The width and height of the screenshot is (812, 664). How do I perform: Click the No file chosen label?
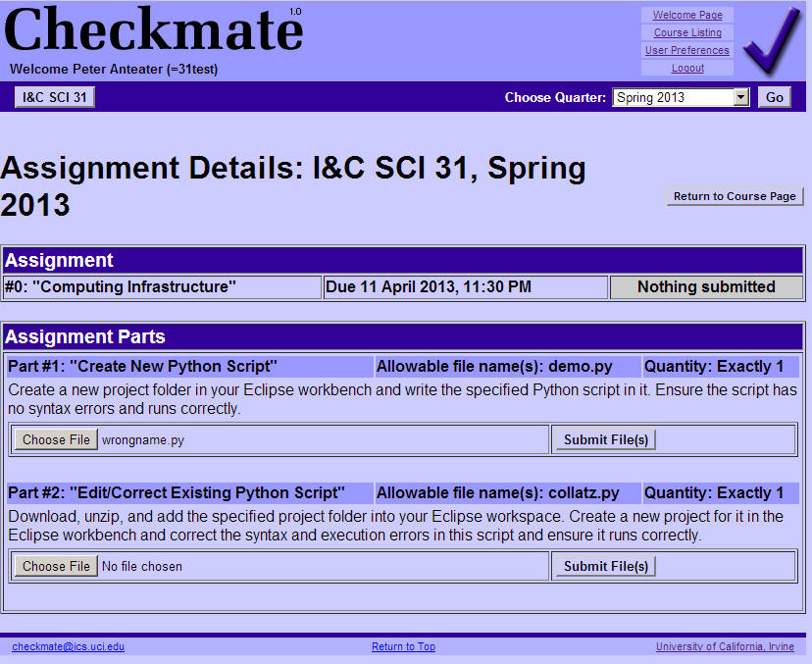pos(142,567)
